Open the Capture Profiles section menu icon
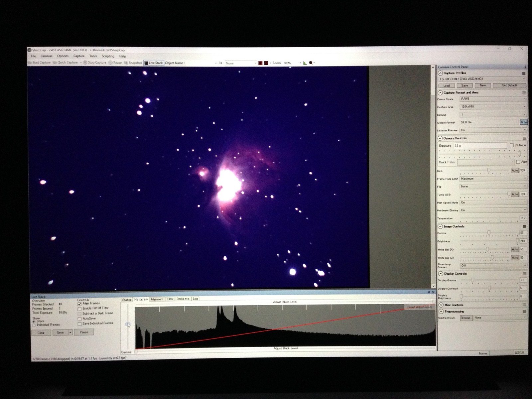Viewport: 532px width, 399px height. pyautogui.click(x=524, y=73)
